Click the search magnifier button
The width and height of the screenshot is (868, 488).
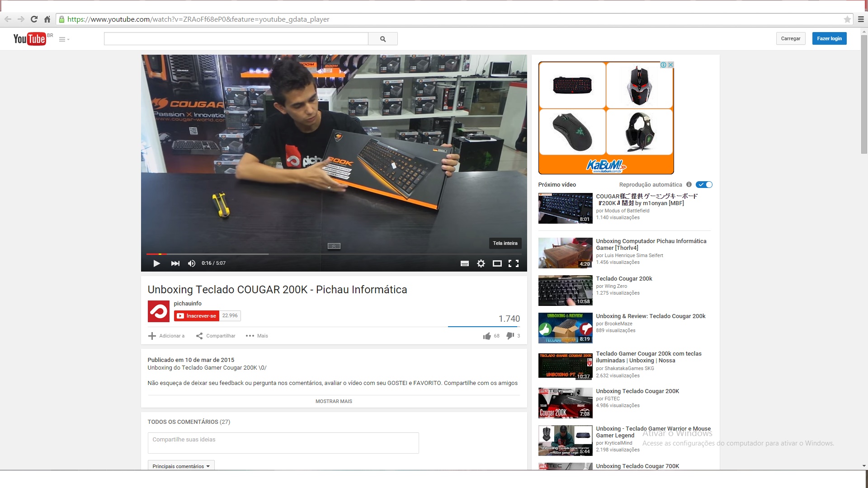pos(383,39)
